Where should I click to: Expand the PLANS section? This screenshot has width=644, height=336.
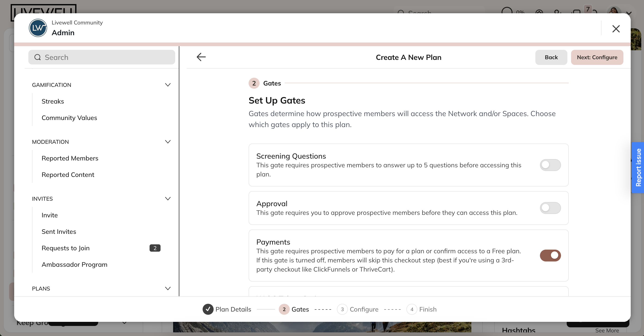coord(168,288)
